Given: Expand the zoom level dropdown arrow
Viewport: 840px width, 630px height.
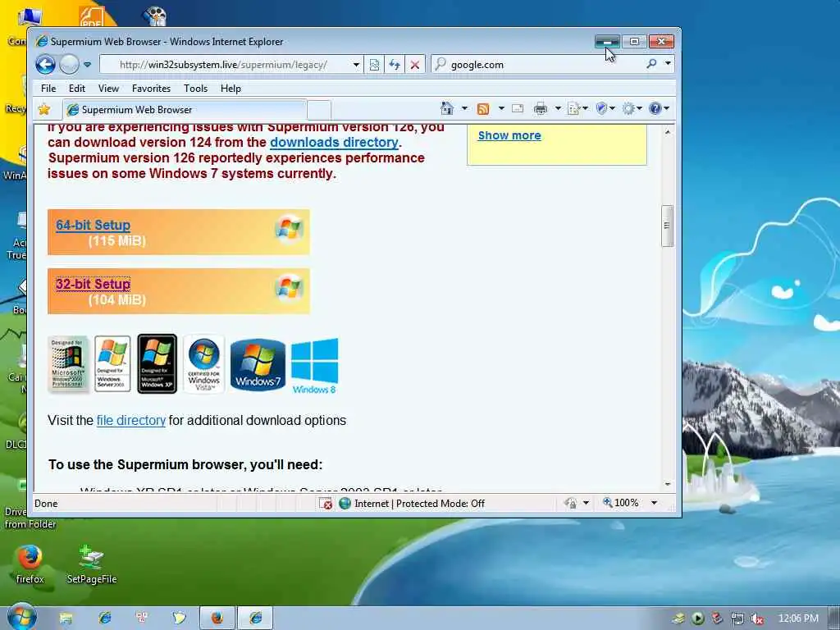Looking at the screenshot, I should pyautogui.click(x=654, y=503).
